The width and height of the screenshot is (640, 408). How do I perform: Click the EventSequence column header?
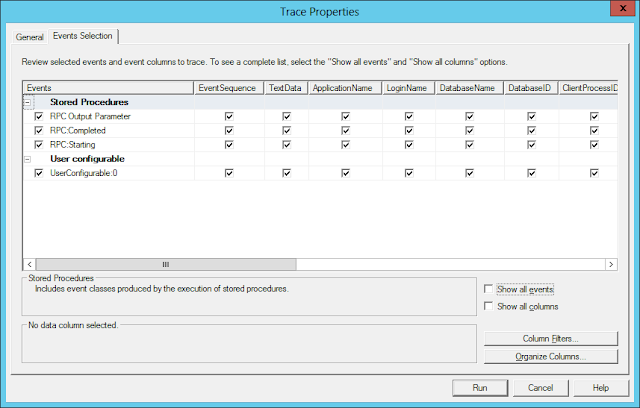point(229,88)
